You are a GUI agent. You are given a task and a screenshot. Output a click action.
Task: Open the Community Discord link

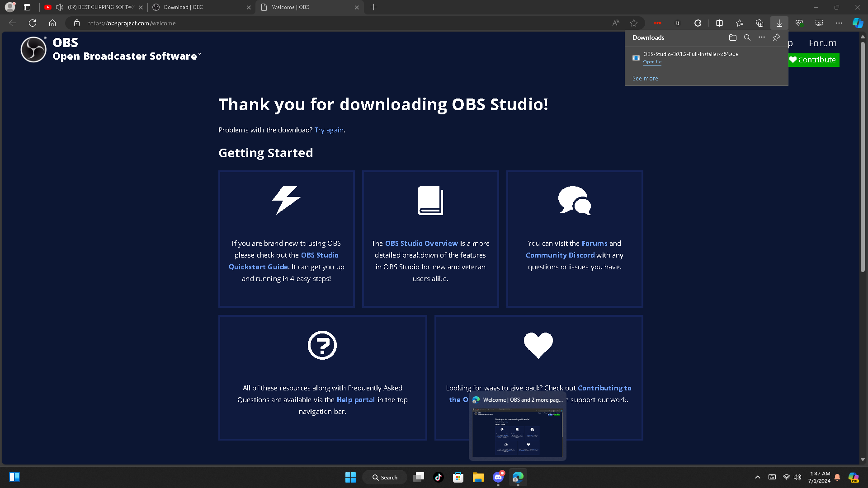pos(560,255)
